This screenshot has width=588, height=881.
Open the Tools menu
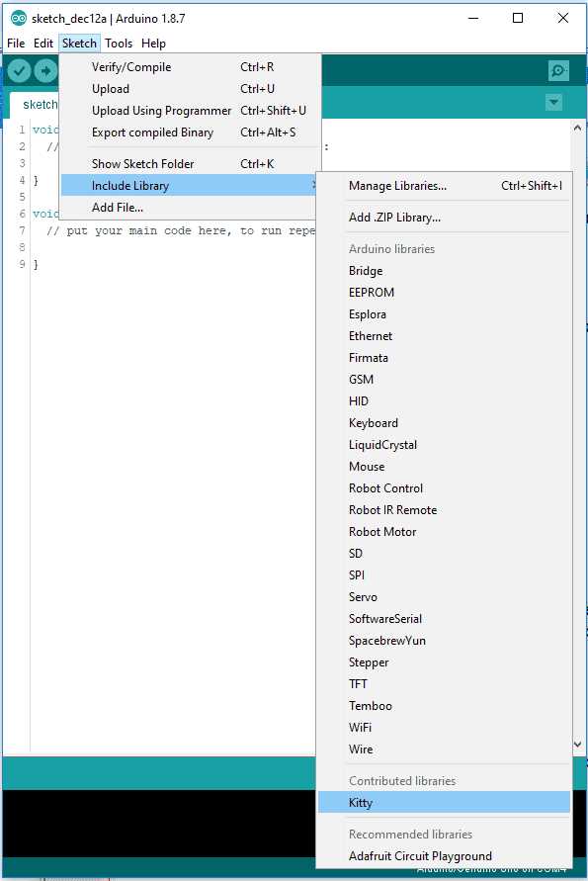(119, 44)
